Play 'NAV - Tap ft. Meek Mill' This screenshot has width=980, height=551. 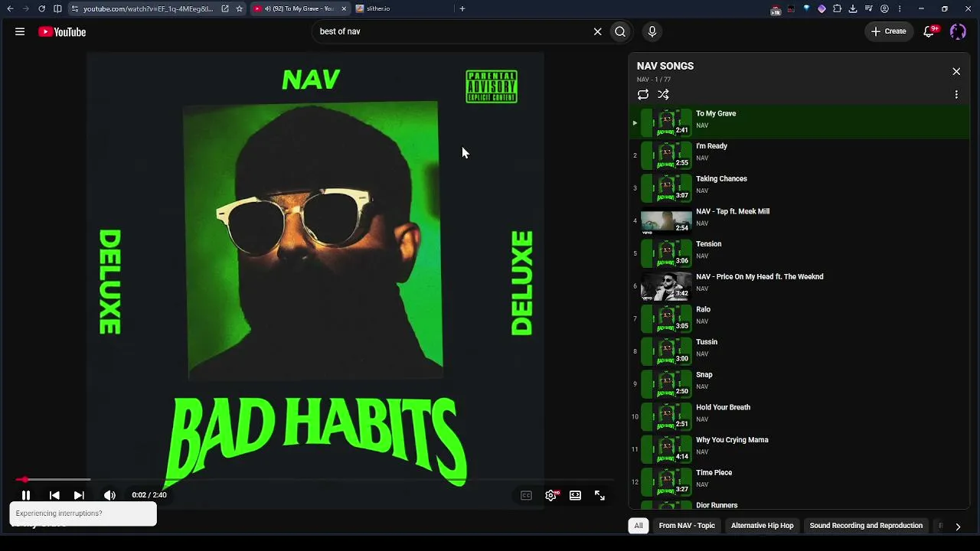pyautogui.click(x=799, y=221)
